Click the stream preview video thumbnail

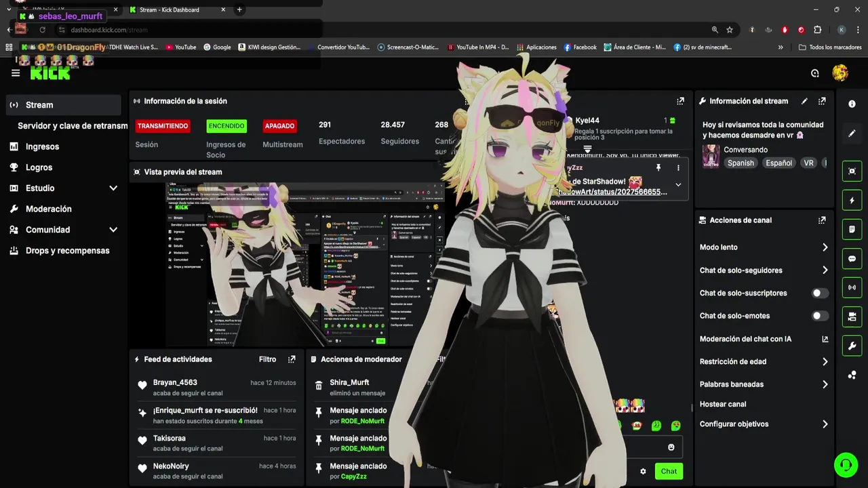[305, 264]
